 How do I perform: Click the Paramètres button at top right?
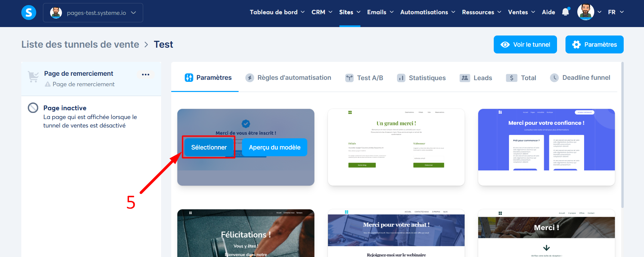click(594, 45)
